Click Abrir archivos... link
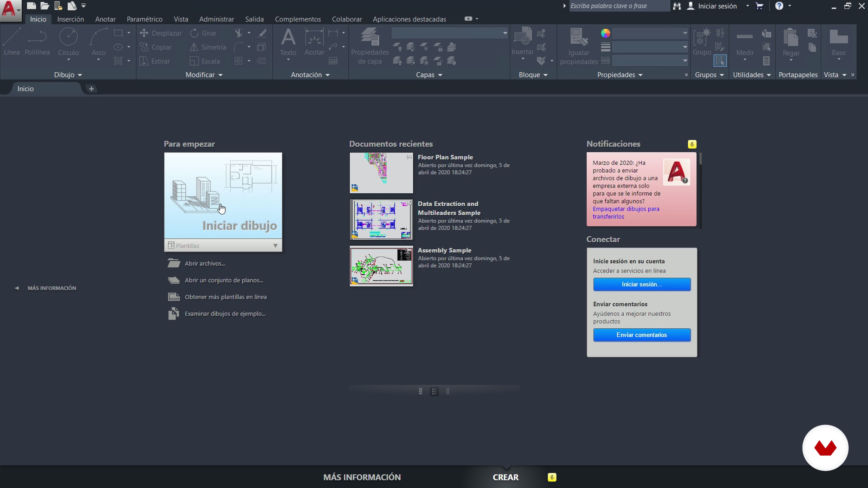868x488 pixels. click(205, 263)
